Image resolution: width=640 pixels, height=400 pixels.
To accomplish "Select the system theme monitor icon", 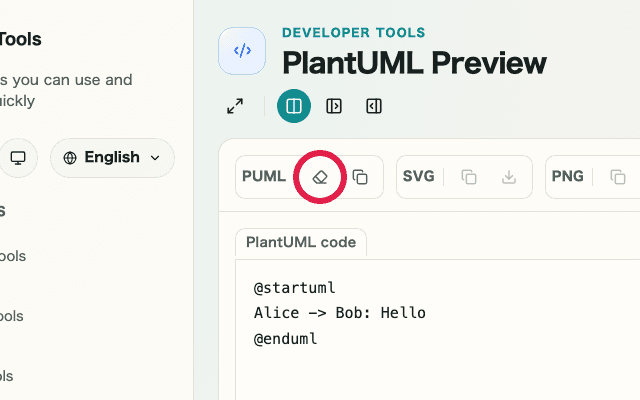I will click(18, 158).
